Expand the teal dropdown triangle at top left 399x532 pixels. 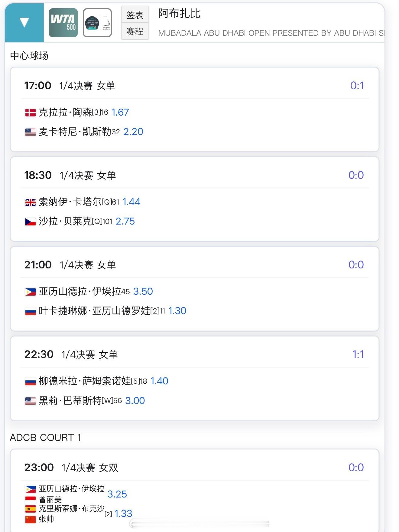click(x=24, y=22)
